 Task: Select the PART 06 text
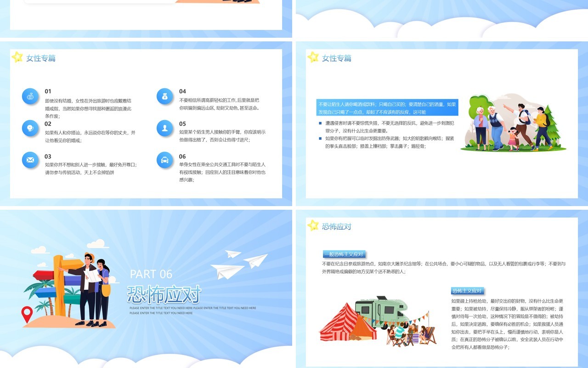[151, 274]
